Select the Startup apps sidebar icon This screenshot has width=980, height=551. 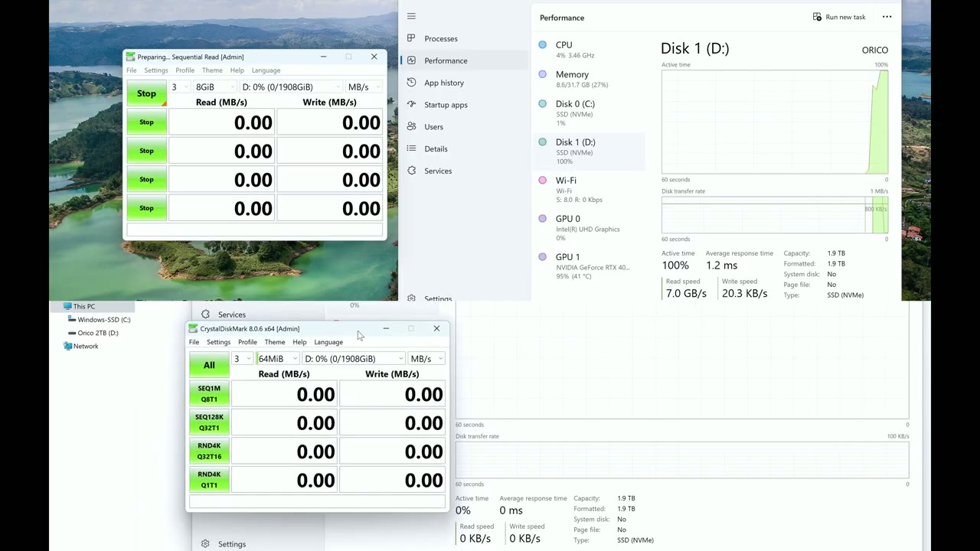click(x=411, y=105)
